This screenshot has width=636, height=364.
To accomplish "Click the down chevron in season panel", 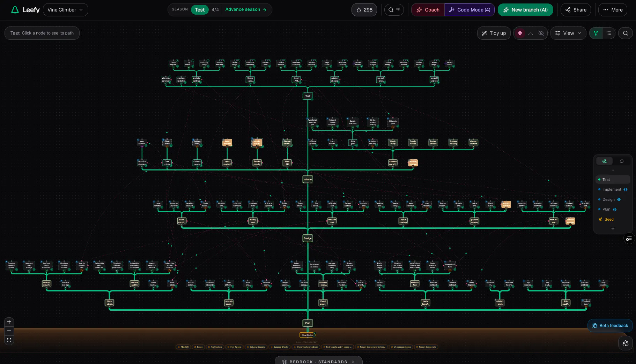I will click(x=613, y=229).
